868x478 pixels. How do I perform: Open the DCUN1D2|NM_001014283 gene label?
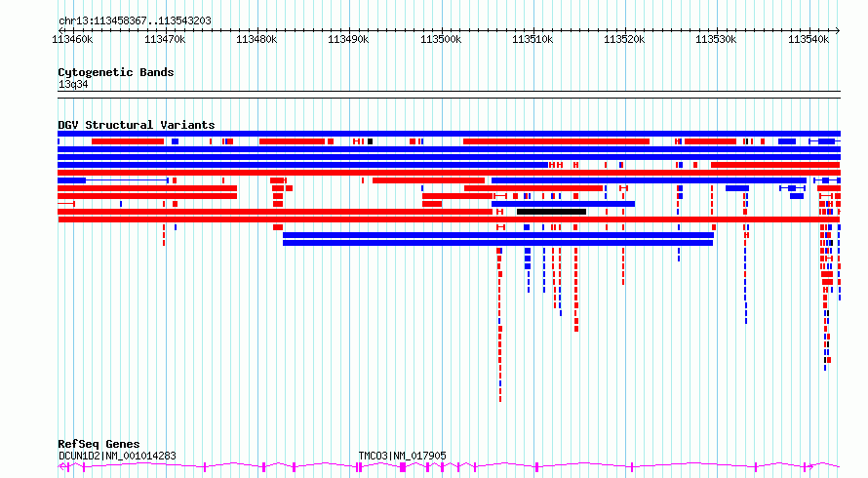117,456
